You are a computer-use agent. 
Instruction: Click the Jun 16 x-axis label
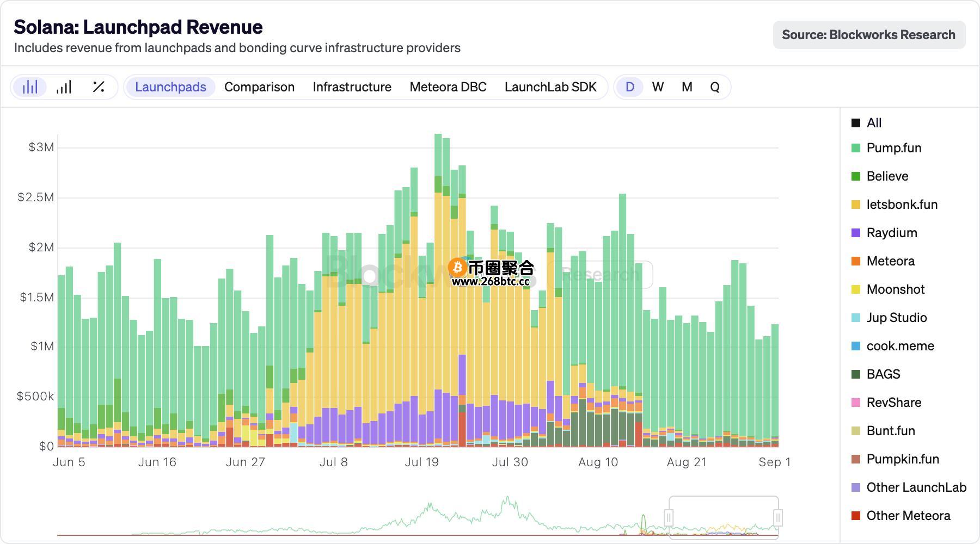[x=157, y=462]
